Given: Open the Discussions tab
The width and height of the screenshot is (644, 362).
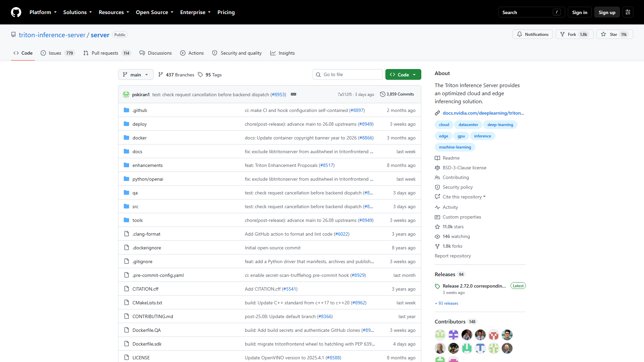Looking at the screenshot, I should pos(156,53).
